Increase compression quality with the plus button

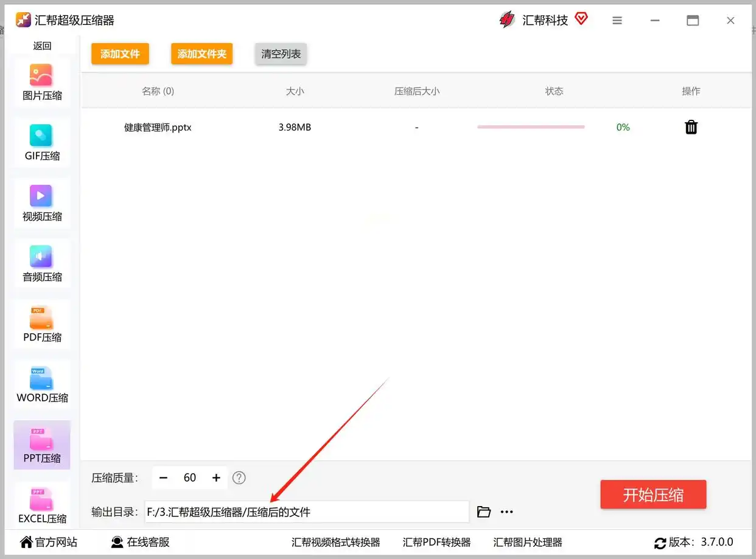216,477
